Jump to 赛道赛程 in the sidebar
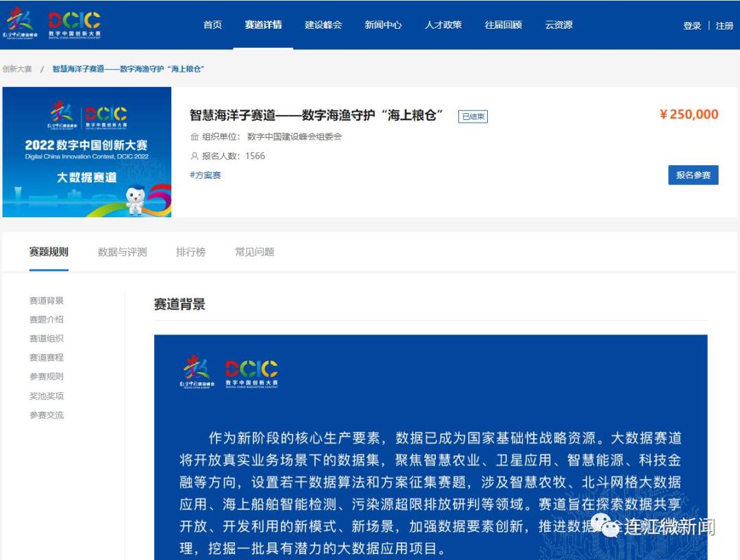740x560 pixels. pyautogui.click(x=47, y=358)
